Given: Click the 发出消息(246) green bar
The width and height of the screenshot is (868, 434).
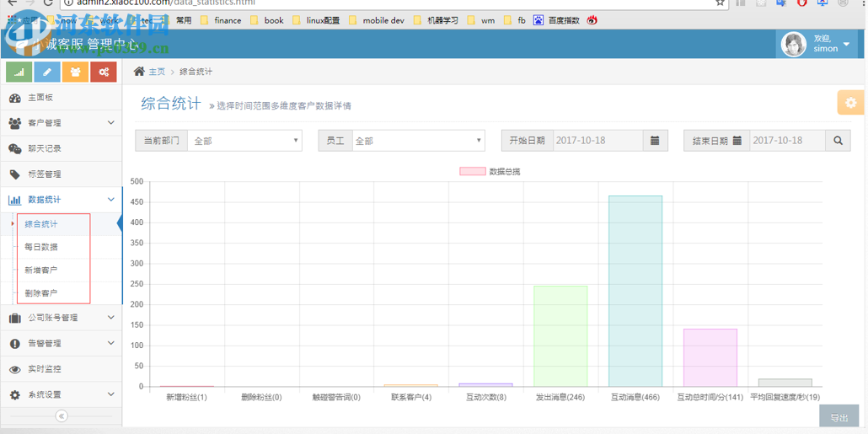Looking at the screenshot, I should click(x=560, y=336).
